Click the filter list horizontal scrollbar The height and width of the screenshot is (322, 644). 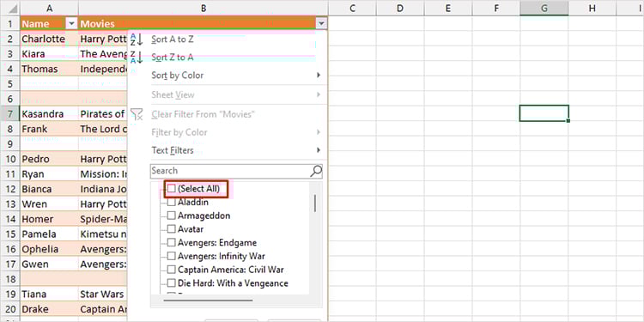pyautogui.click(x=208, y=301)
